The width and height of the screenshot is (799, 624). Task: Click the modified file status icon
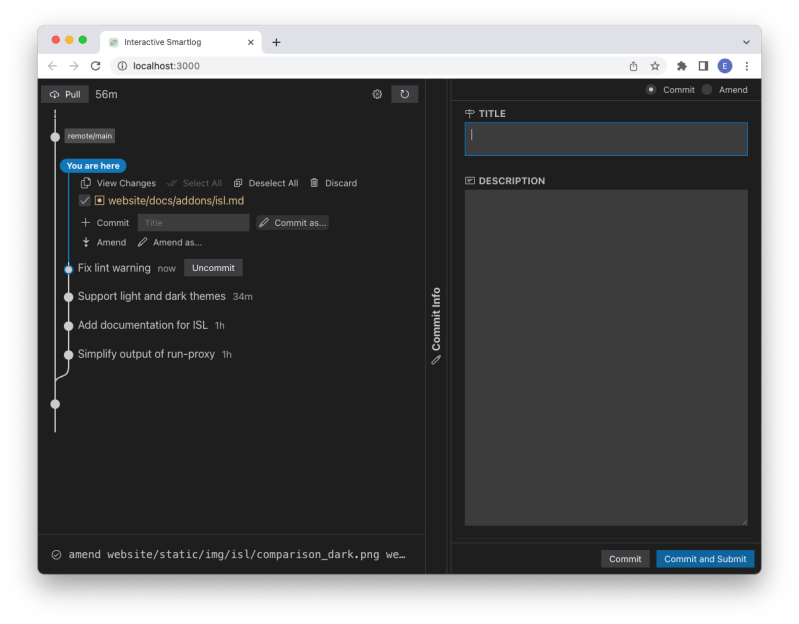[x=99, y=201]
